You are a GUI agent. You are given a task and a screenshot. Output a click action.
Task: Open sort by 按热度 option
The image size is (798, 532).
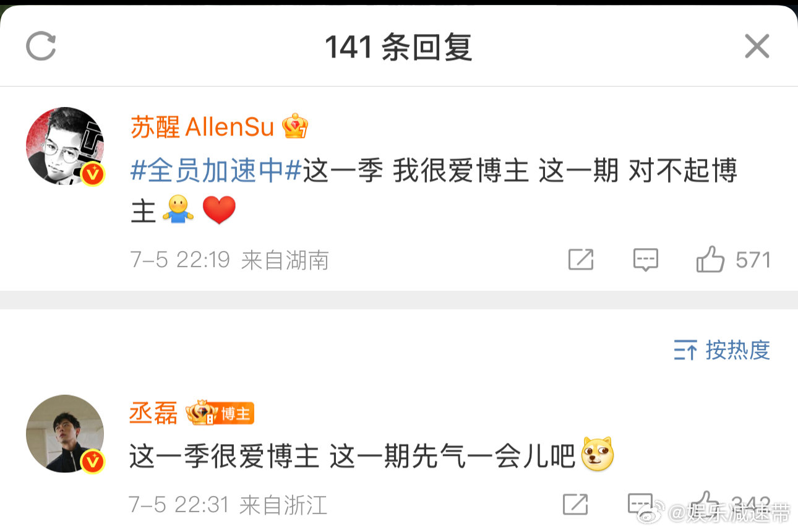(722, 351)
